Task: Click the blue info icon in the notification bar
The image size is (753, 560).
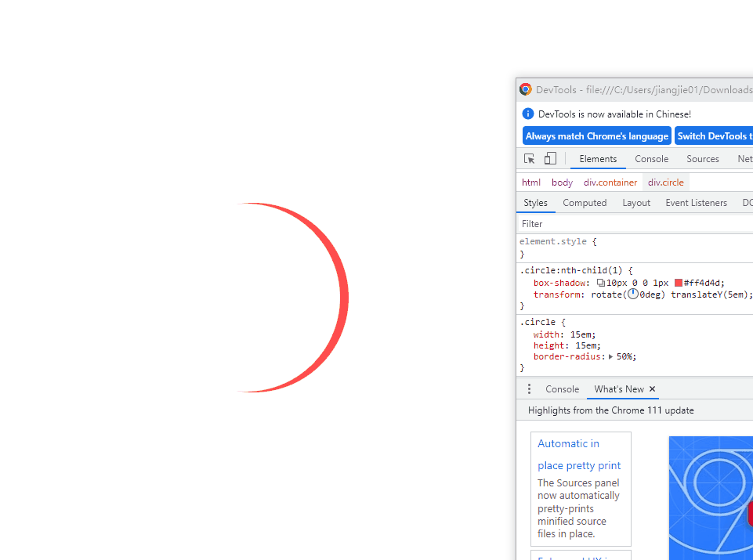Action: click(x=528, y=113)
